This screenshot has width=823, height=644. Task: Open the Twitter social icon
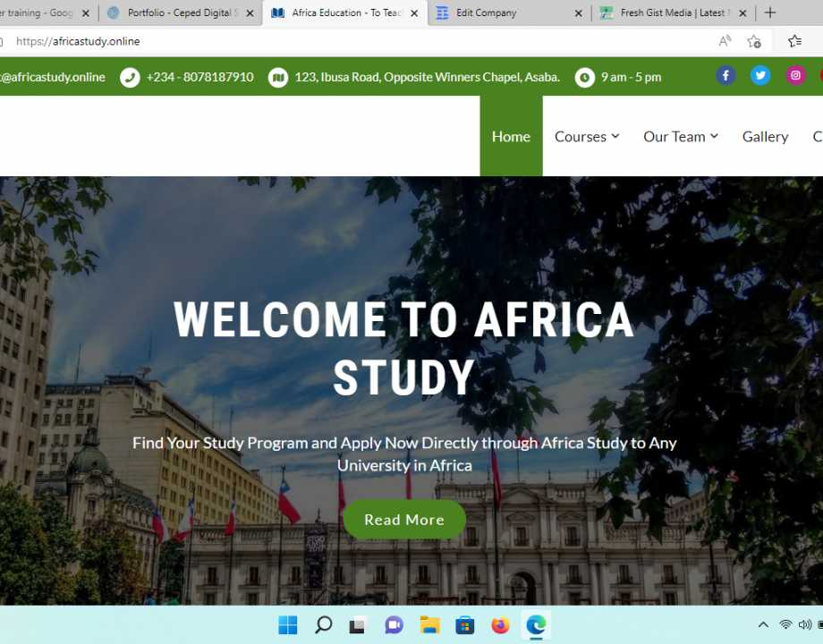pos(760,75)
